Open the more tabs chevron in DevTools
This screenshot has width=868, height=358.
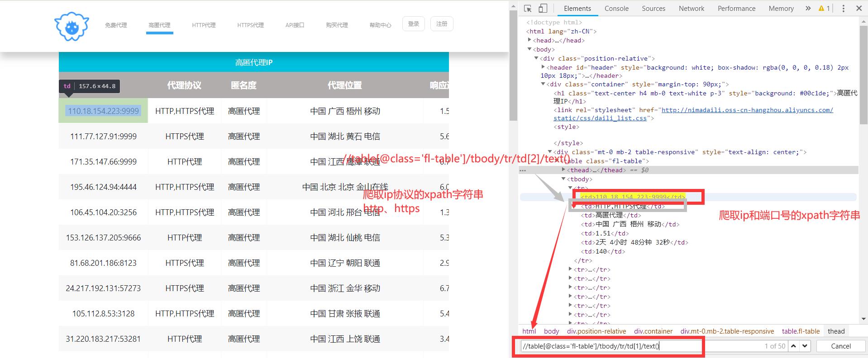pyautogui.click(x=808, y=9)
